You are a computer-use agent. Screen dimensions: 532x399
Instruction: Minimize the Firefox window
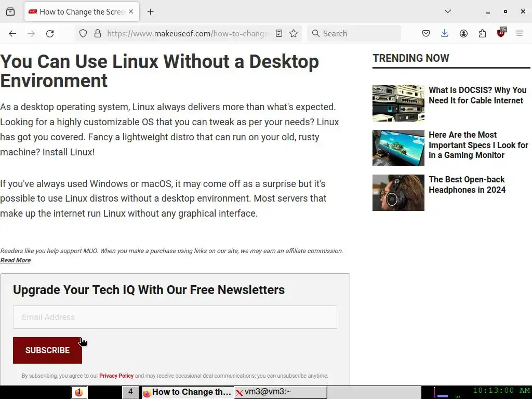click(487, 12)
